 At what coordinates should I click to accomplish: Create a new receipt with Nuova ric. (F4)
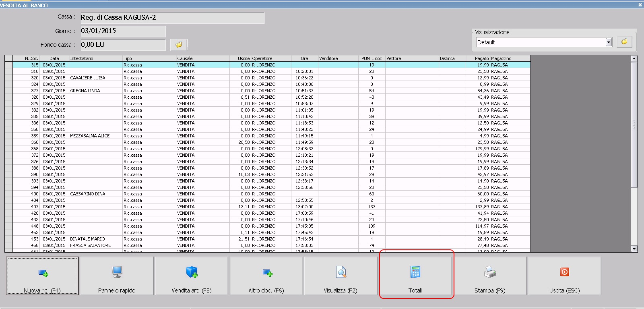42,276
